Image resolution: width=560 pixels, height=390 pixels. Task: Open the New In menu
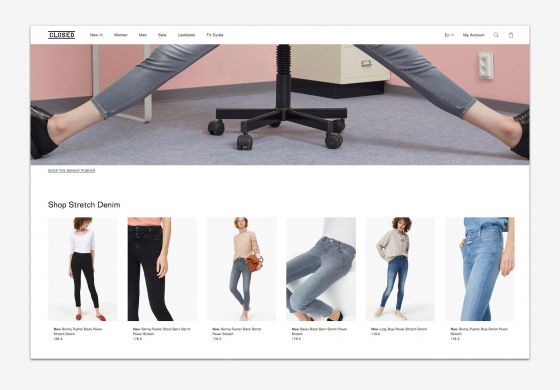pos(96,35)
